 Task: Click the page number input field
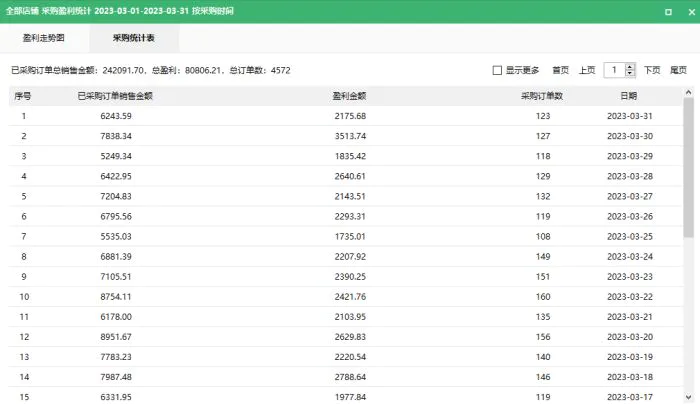[614, 70]
